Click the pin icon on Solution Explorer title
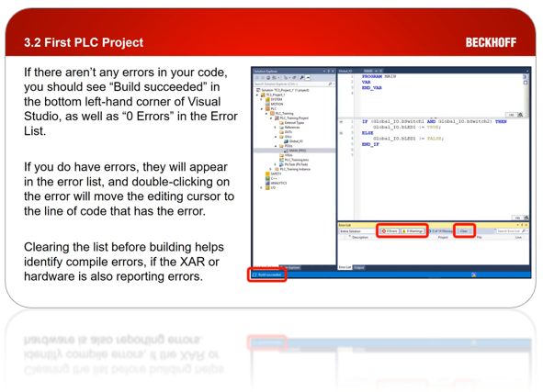This screenshot has width=543, height=392. (x=329, y=71)
